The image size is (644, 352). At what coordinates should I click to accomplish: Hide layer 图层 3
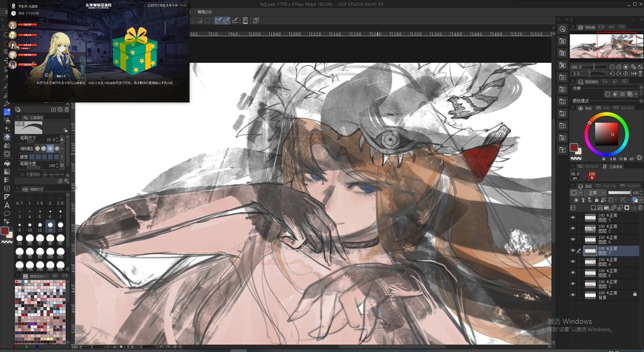click(x=573, y=218)
